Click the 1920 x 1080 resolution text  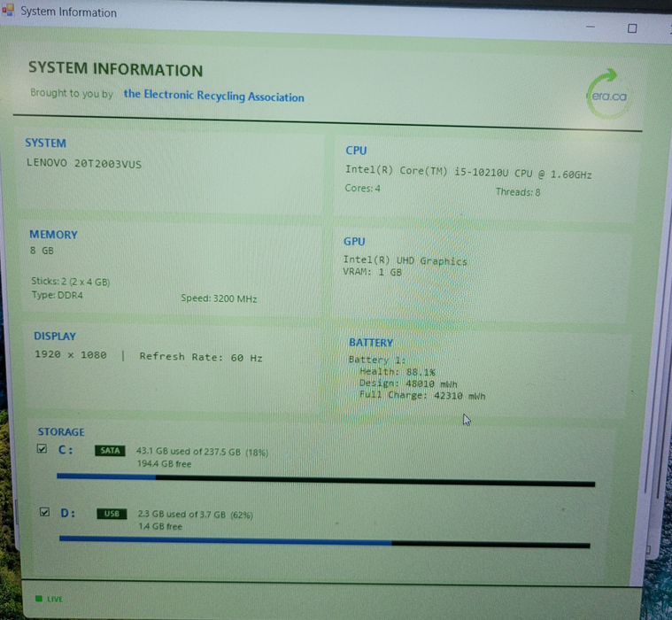tap(71, 354)
